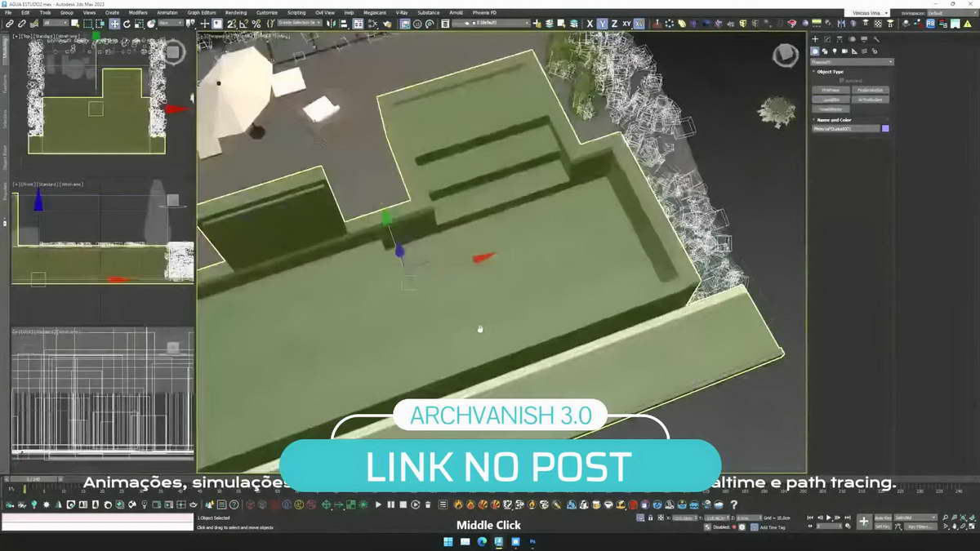This screenshot has width=980, height=551.
Task: Open the Graph Editors menu
Action: [x=202, y=13]
